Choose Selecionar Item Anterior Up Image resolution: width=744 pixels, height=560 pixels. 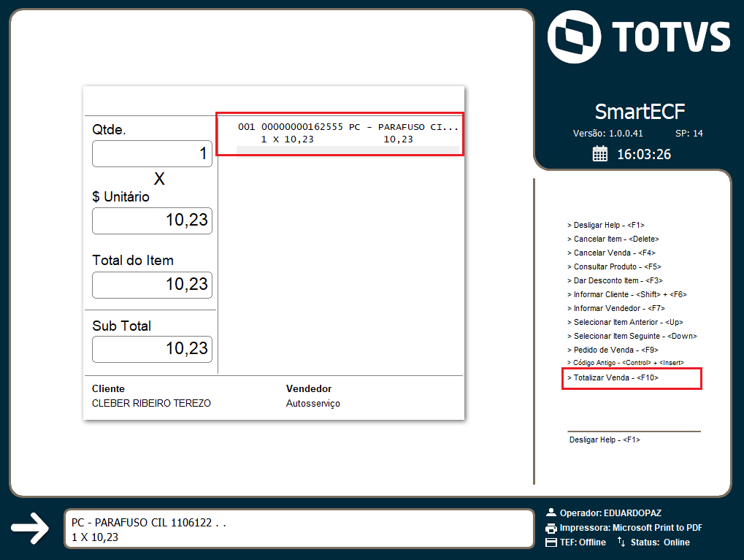point(626,322)
